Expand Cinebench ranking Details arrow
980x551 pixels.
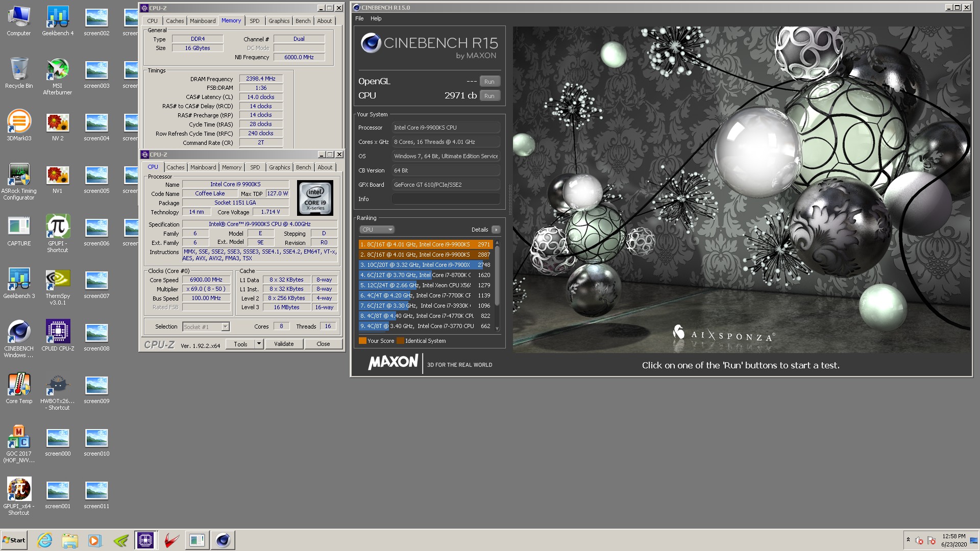pos(496,230)
